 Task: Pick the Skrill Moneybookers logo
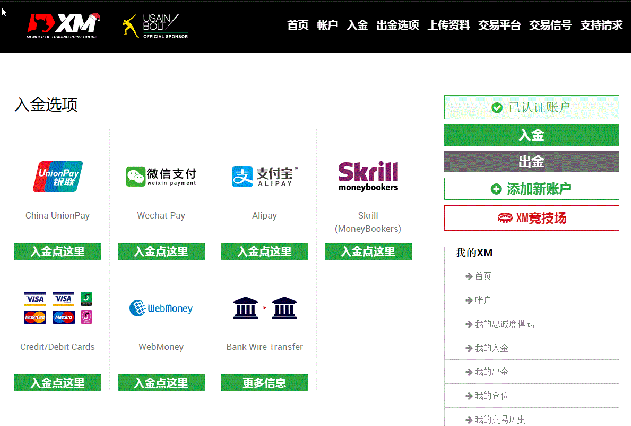tap(368, 175)
